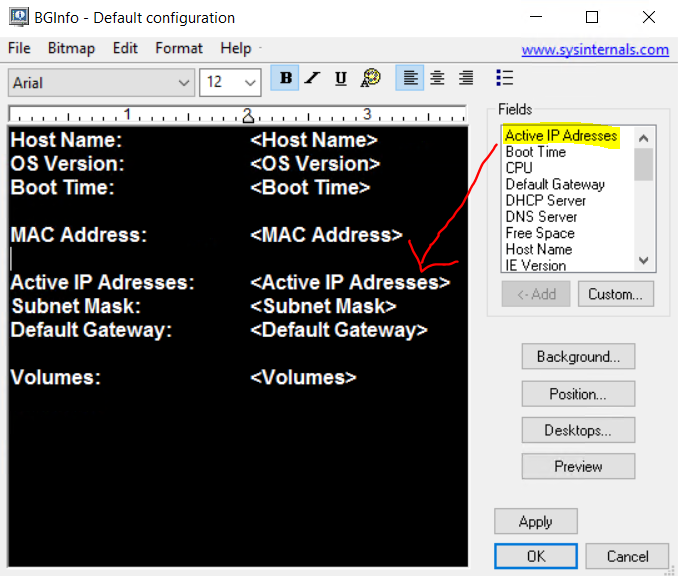Click the BGInfo app icon in title bar

click(x=18, y=17)
